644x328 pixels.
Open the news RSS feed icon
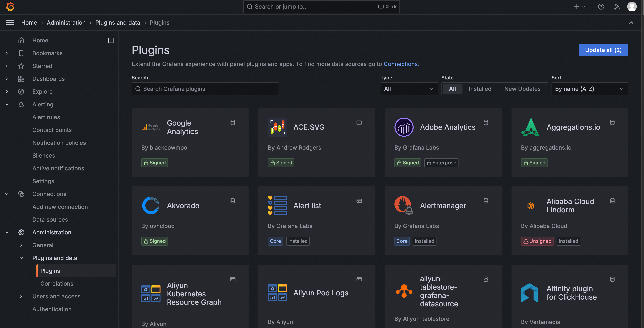[x=617, y=7]
